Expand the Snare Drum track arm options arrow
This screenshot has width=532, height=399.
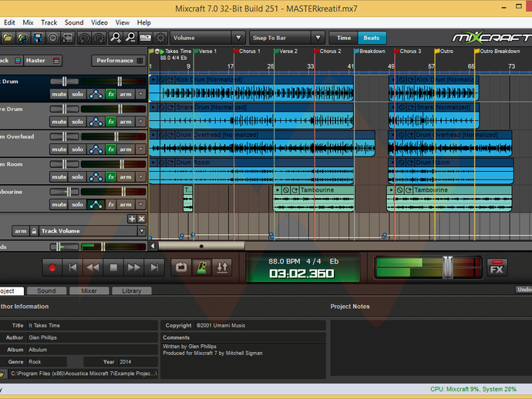(x=140, y=122)
